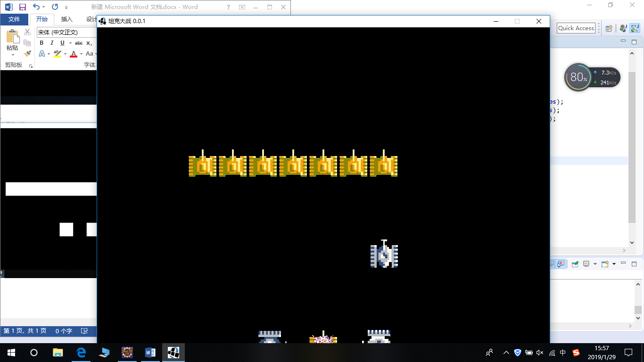Open the text effects dropdown arrow
Image resolution: width=644 pixels, height=362 pixels.
(49, 54)
